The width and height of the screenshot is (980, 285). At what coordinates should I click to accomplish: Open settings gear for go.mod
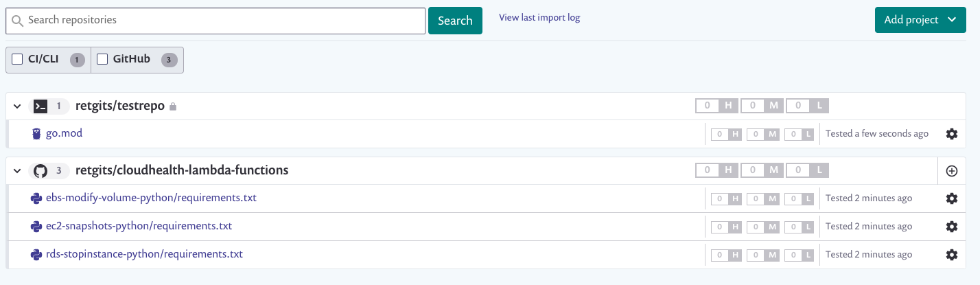[952, 134]
